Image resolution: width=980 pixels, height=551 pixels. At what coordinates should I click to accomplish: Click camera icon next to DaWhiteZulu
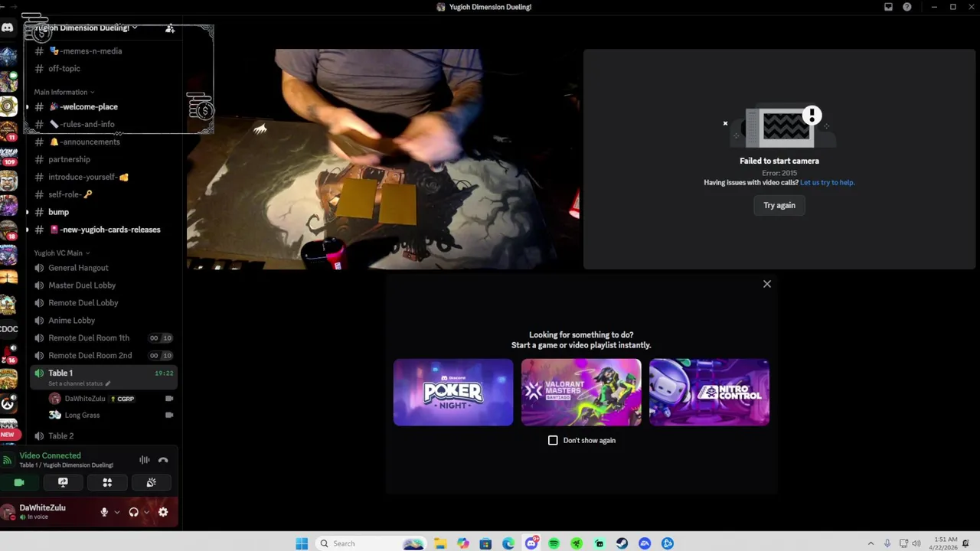(x=169, y=399)
